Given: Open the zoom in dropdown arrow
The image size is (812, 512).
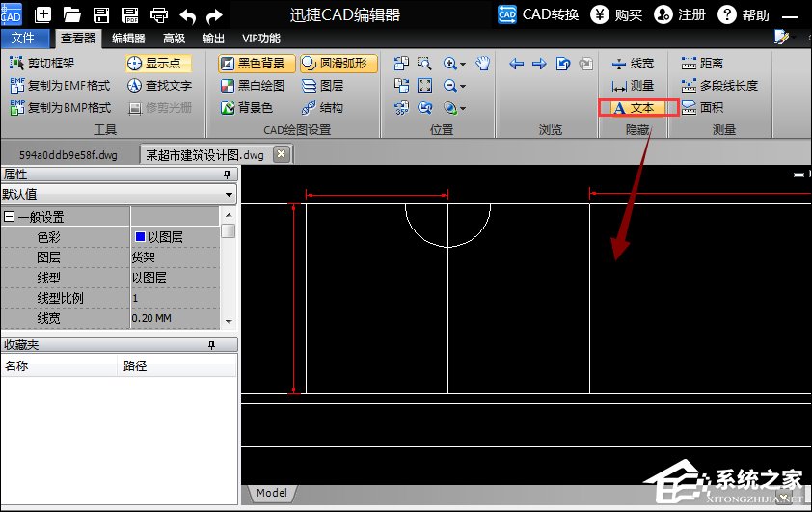Looking at the screenshot, I should coord(463,65).
